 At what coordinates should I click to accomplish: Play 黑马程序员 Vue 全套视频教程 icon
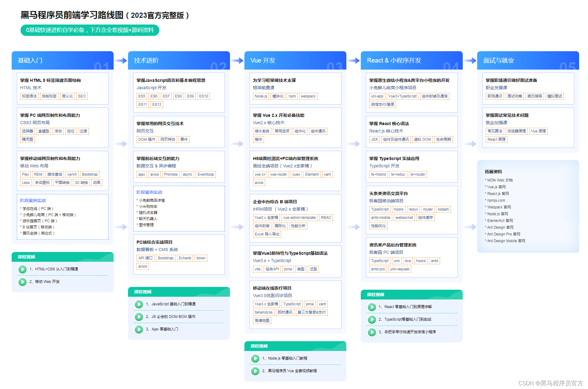coord(255,371)
